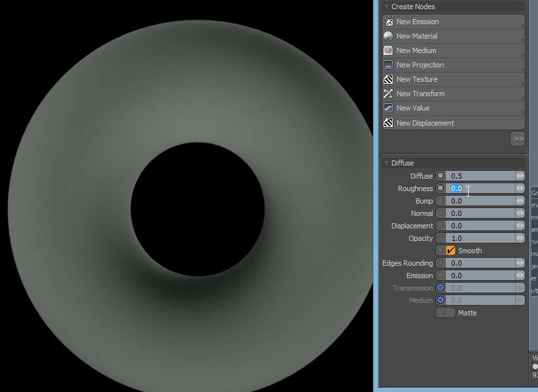Click the Edges Rounding stepper arrows
The image size is (538, 392).
coord(520,262)
